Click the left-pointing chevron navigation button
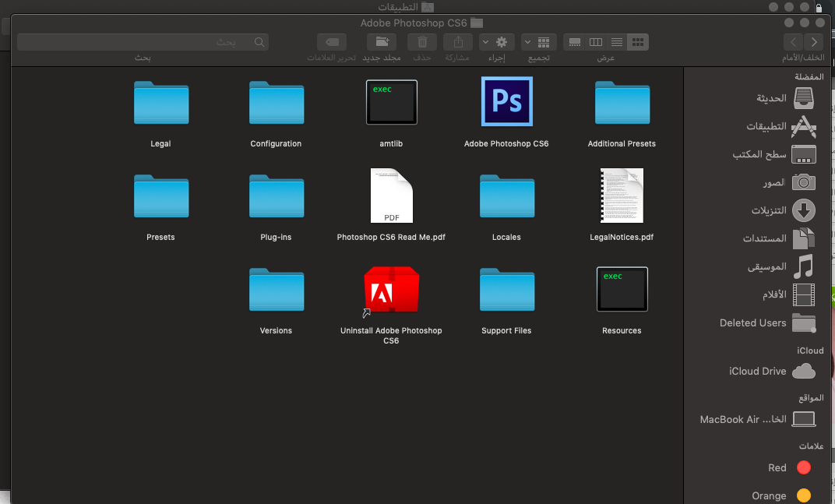 pyautogui.click(x=794, y=42)
